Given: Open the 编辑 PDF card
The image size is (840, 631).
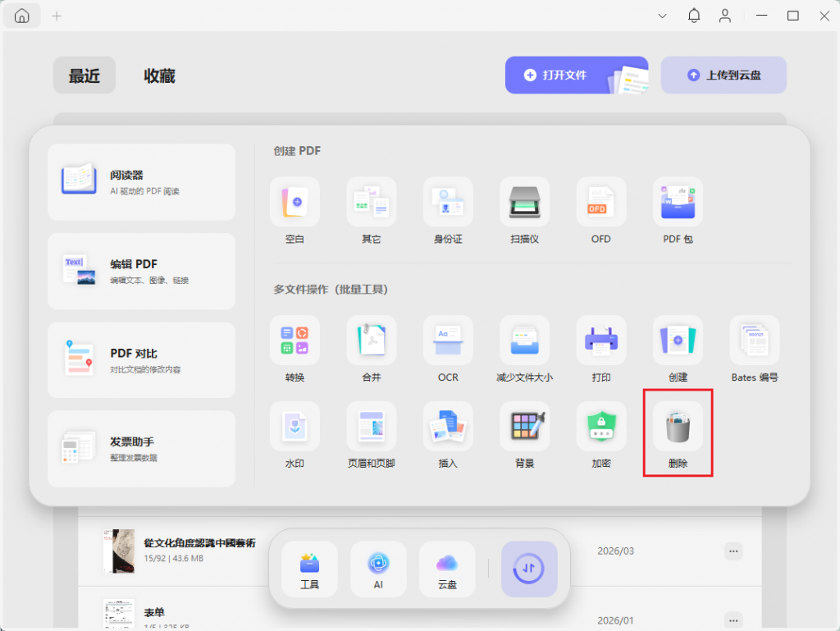Looking at the screenshot, I should click(141, 271).
